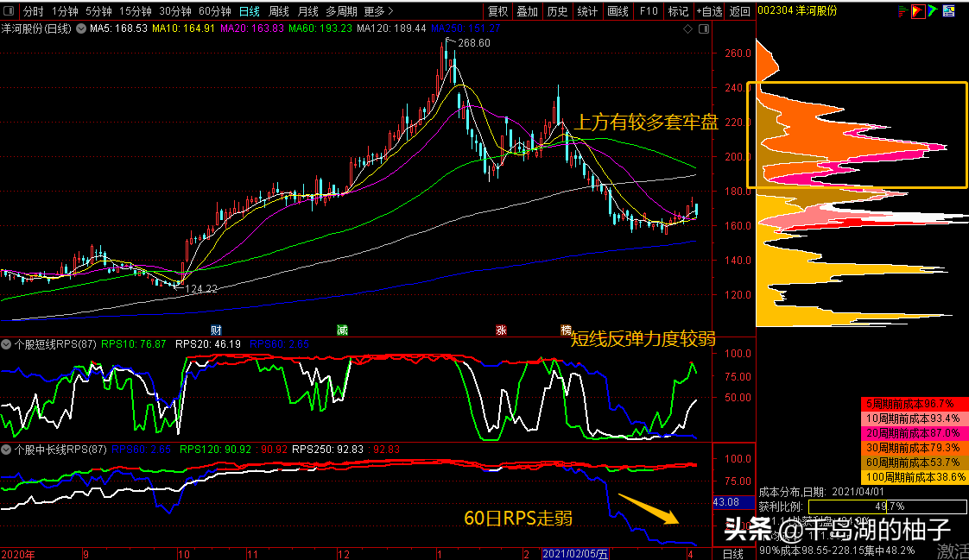
Task: Click the 叠加 overlay button
Action: (x=527, y=11)
